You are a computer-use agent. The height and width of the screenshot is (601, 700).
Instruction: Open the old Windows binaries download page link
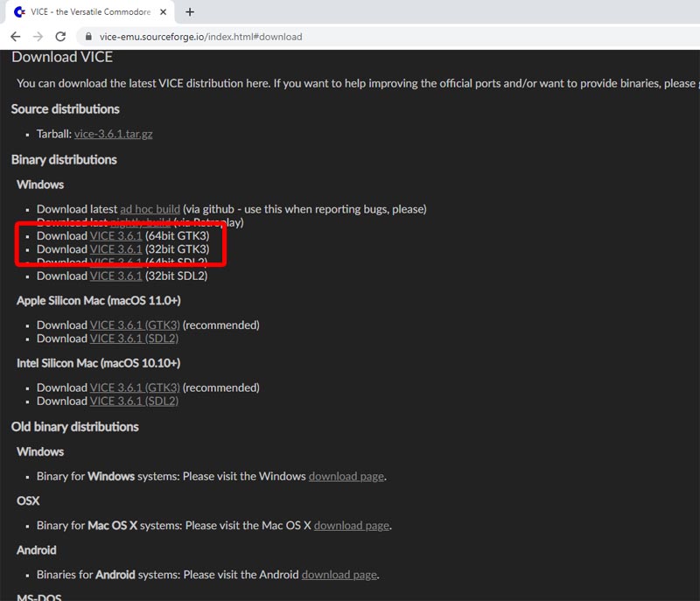[x=346, y=477]
